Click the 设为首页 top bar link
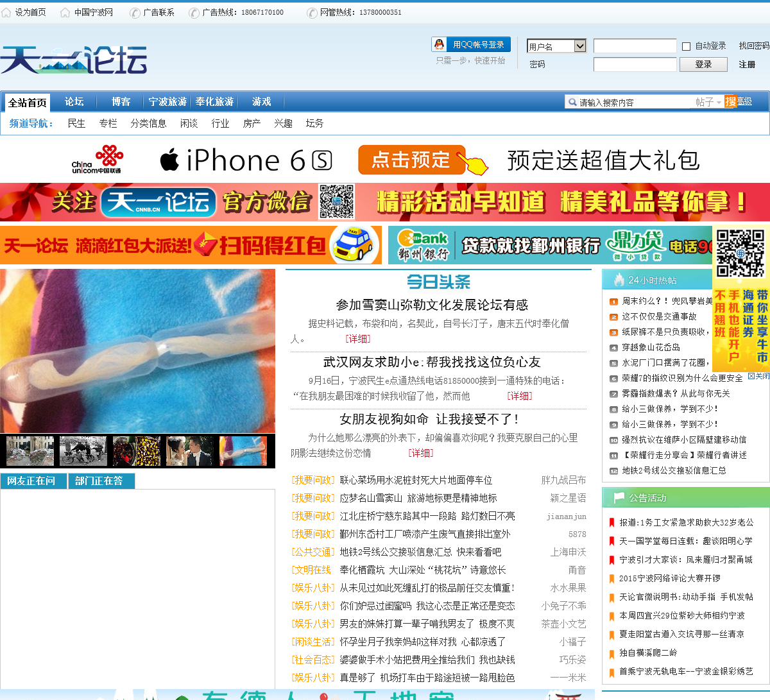Viewport: 770px width, 700px height. pos(30,12)
